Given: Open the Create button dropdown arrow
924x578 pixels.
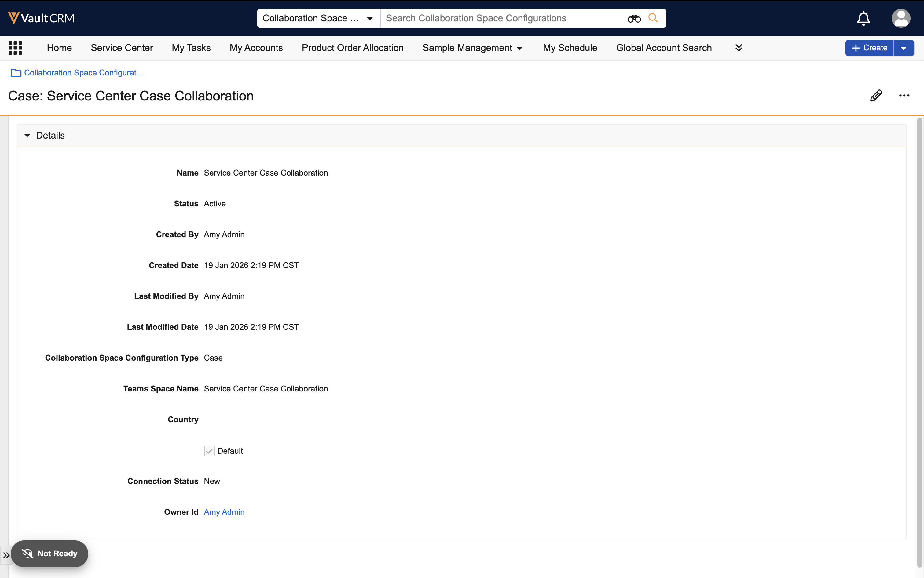Looking at the screenshot, I should (903, 48).
